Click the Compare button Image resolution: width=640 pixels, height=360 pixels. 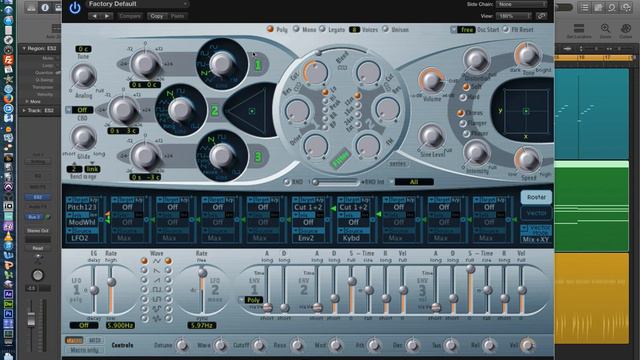point(130,16)
